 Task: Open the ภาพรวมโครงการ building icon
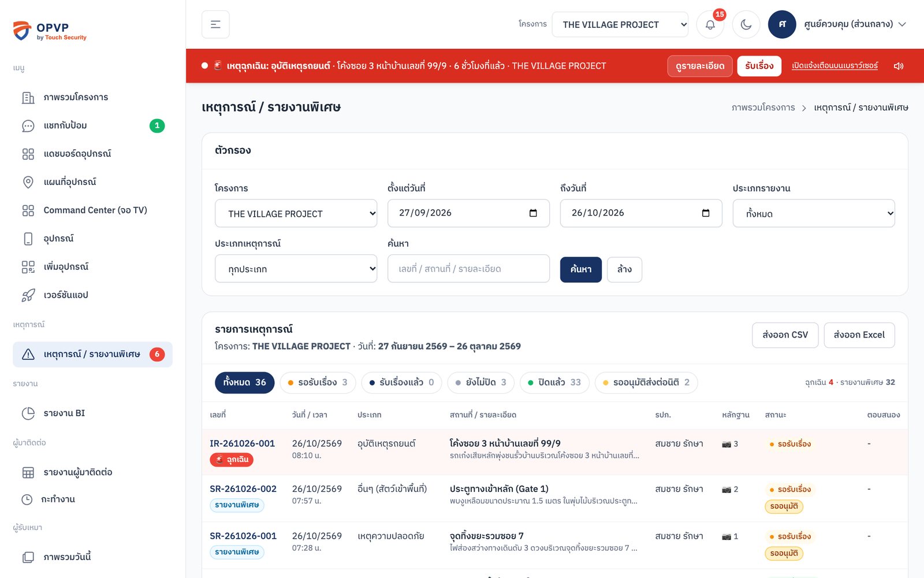click(x=28, y=98)
